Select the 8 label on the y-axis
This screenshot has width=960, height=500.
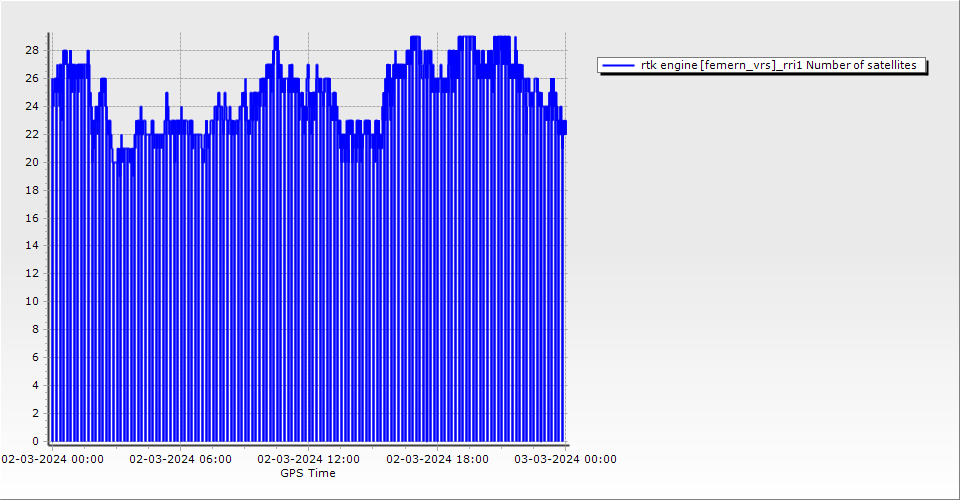point(35,329)
